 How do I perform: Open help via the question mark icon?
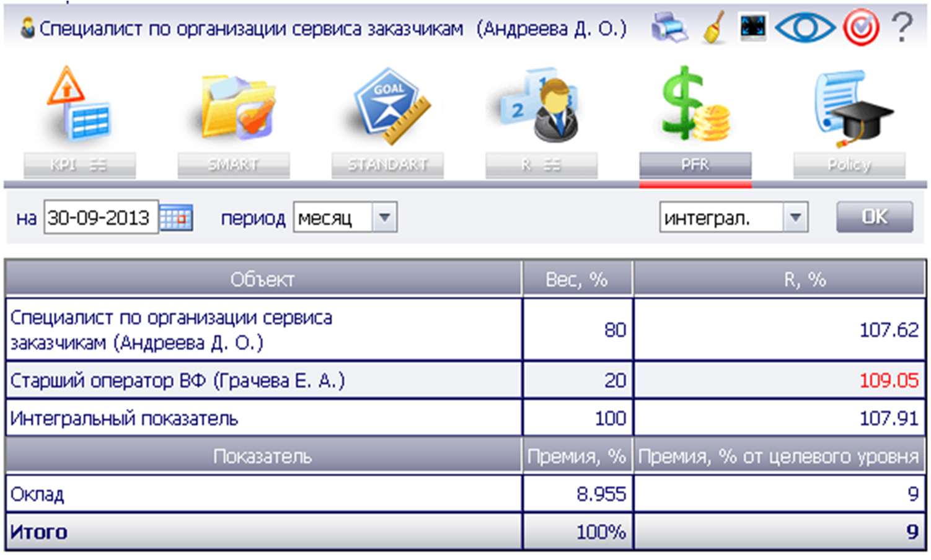[x=902, y=27]
